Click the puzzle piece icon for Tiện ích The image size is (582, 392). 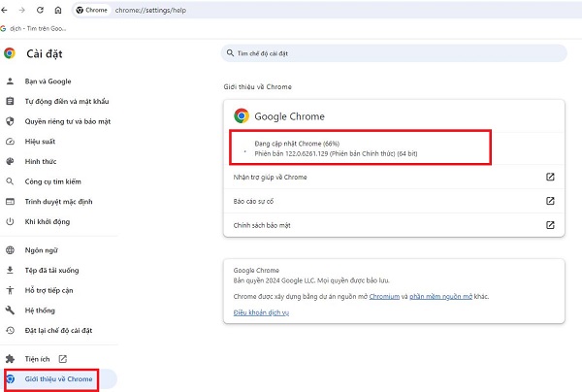coord(10,359)
